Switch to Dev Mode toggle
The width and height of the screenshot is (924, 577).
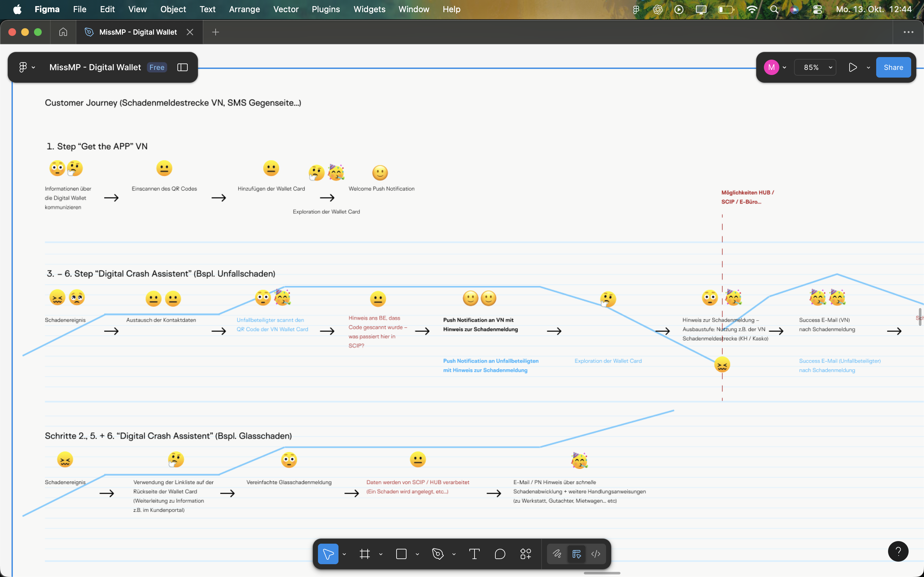pos(596,554)
